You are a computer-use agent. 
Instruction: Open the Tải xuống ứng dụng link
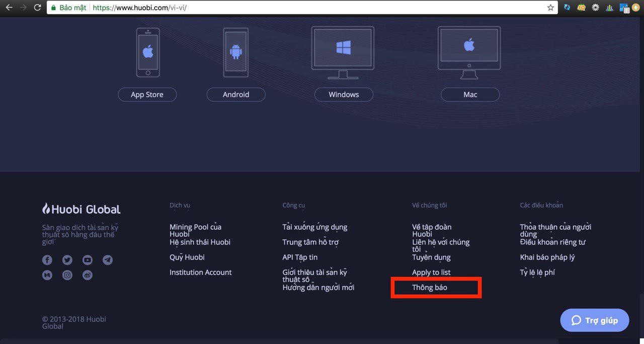coord(315,227)
